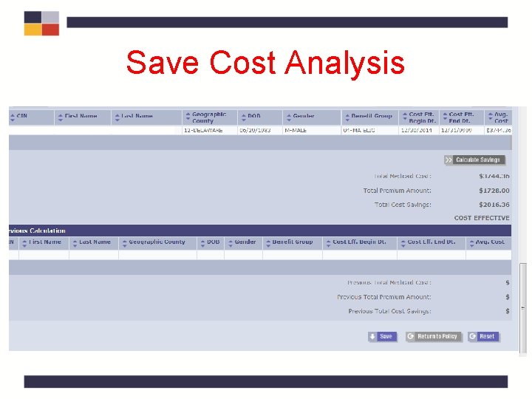This screenshot has width=532, height=399.
Task: Sort top table by First Name arrows
Action: tap(61, 117)
